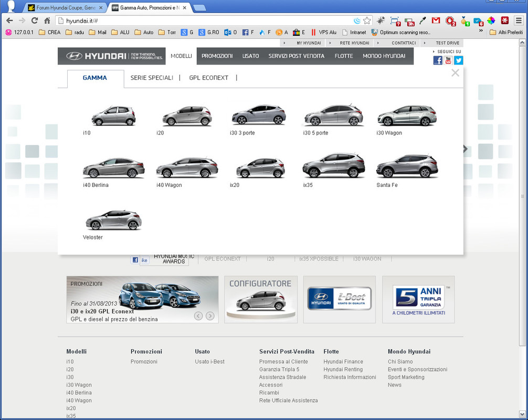Click the address bar showing hyundai.it

click(x=205, y=21)
